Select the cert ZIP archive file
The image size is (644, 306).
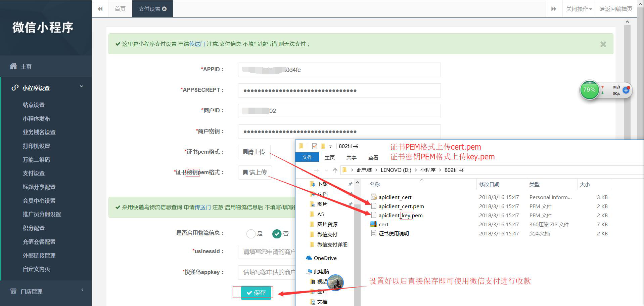(x=380, y=224)
